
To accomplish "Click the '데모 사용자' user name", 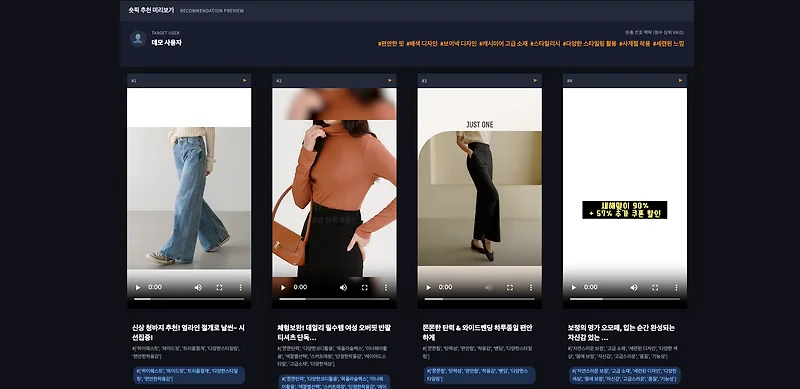I will 166,43.
